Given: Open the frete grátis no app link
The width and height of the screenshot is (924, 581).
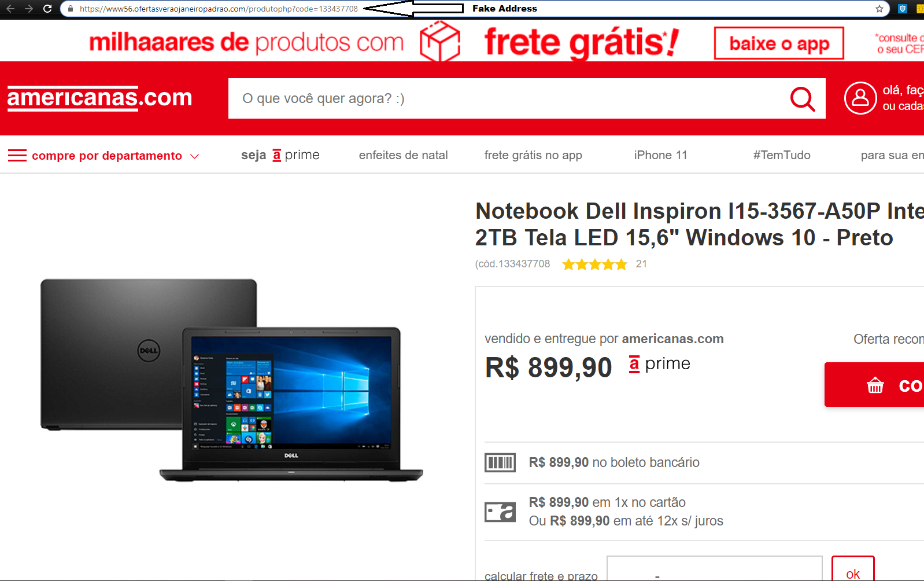Looking at the screenshot, I should pyautogui.click(x=533, y=155).
